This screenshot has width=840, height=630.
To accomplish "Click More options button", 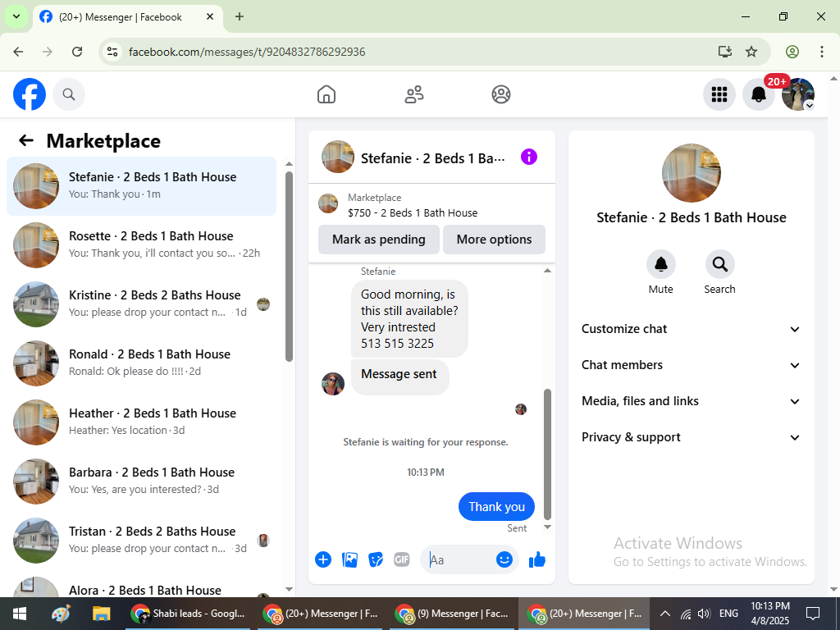I will pos(494,240).
